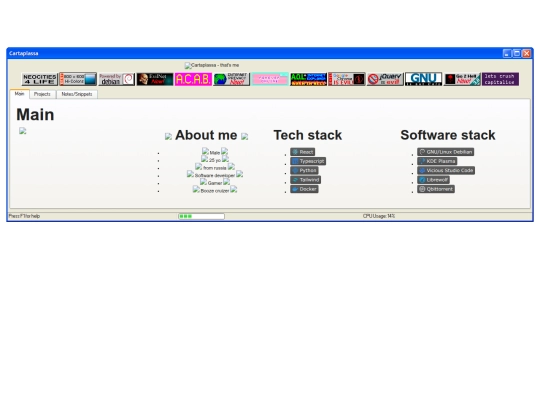The width and height of the screenshot is (540, 405).
Task: Click the 800 x 600 Hi-Colors badge
Action: (78, 79)
